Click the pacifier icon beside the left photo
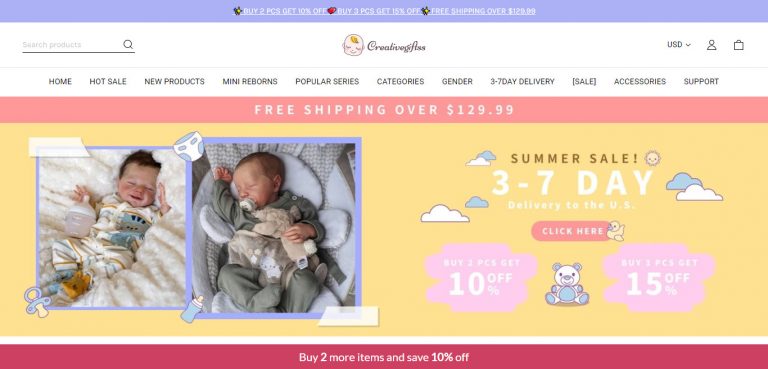The width and height of the screenshot is (768, 369). pyautogui.click(x=37, y=301)
